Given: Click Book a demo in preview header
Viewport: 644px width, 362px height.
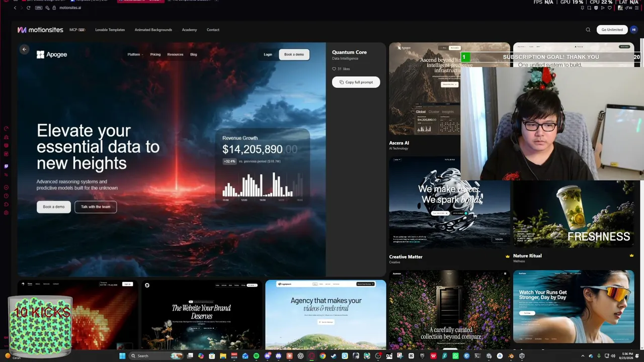Looking at the screenshot, I should 294,54.
